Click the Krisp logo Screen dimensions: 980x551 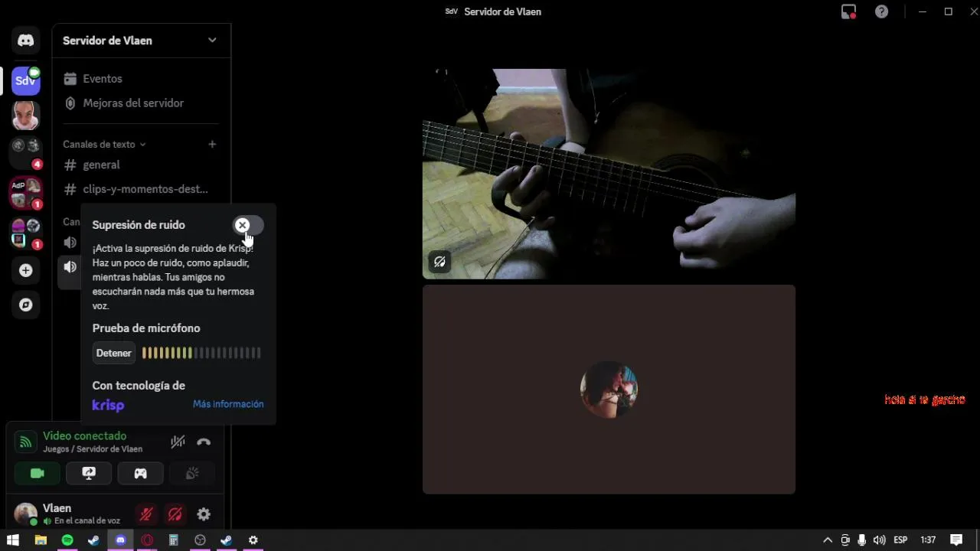click(108, 405)
